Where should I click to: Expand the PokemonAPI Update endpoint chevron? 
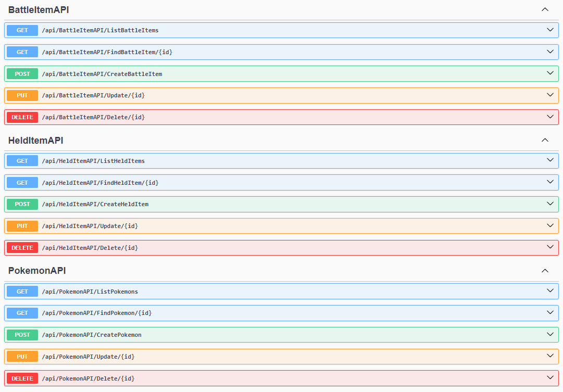pos(550,357)
